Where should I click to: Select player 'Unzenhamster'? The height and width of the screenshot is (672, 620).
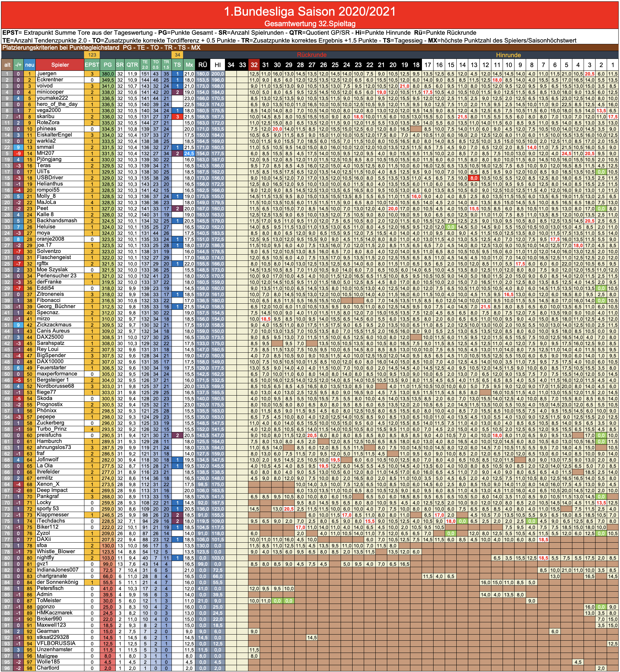coord(60,650)
